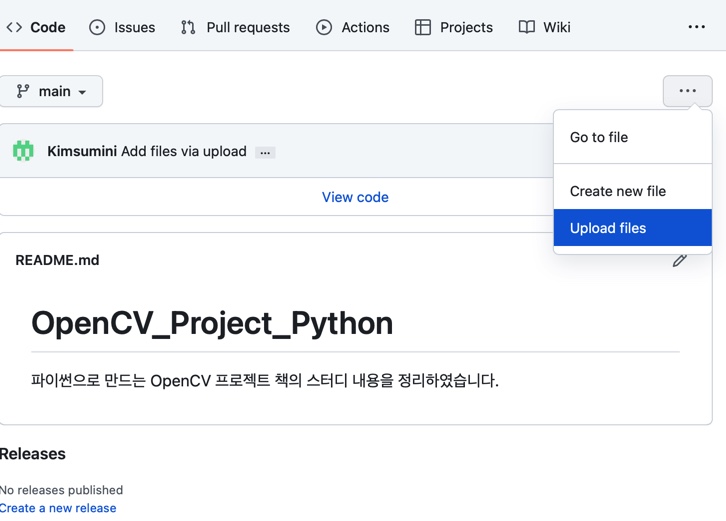726x521 pixels.
Task: Click the git branch icon
Action: 23,91
